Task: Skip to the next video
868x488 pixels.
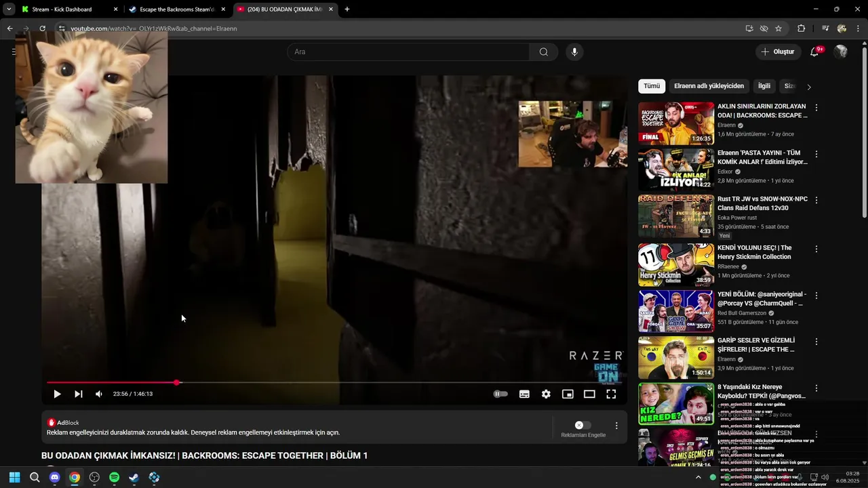Action: click(x=79, y=394)
